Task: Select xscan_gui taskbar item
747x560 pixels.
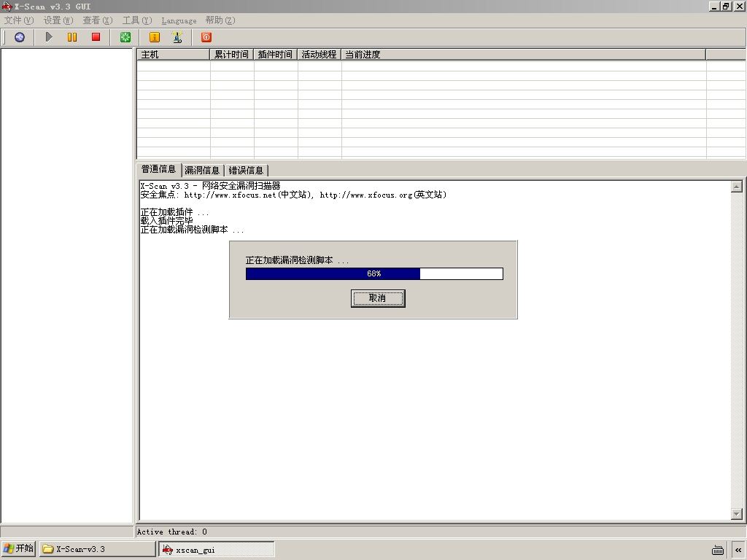Action: point(216,549)
